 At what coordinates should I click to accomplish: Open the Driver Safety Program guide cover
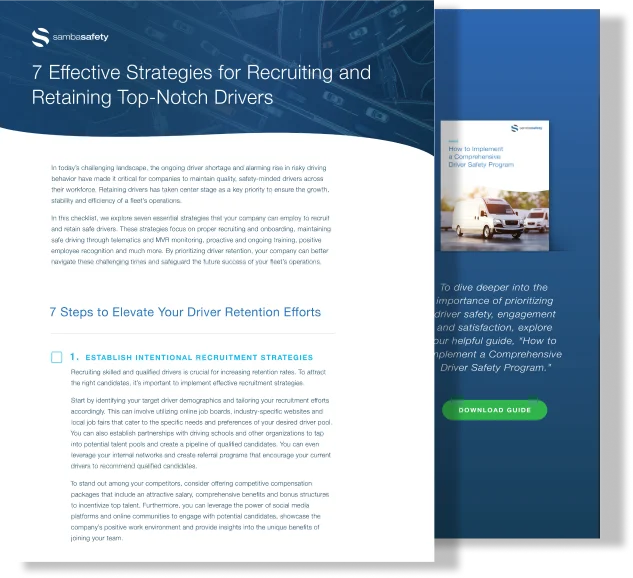[499, 190]
